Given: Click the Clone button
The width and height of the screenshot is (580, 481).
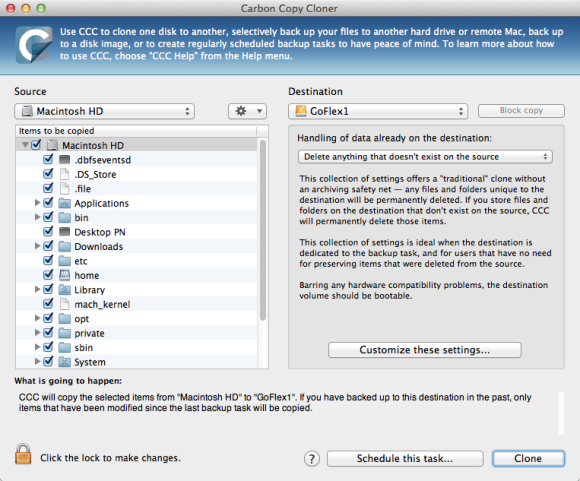Looking at the screenshot, I should tap(528, 458).
